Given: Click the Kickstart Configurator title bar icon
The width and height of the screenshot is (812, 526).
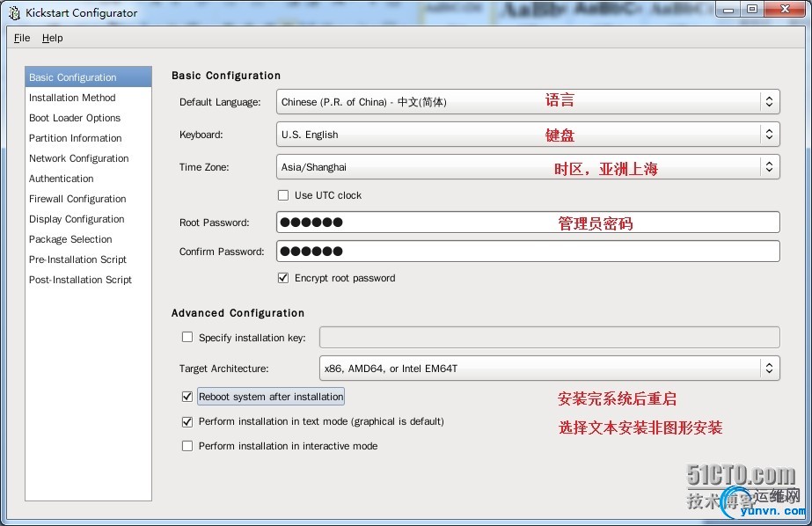Looking at the screenshot, I should tap(14, 13).
